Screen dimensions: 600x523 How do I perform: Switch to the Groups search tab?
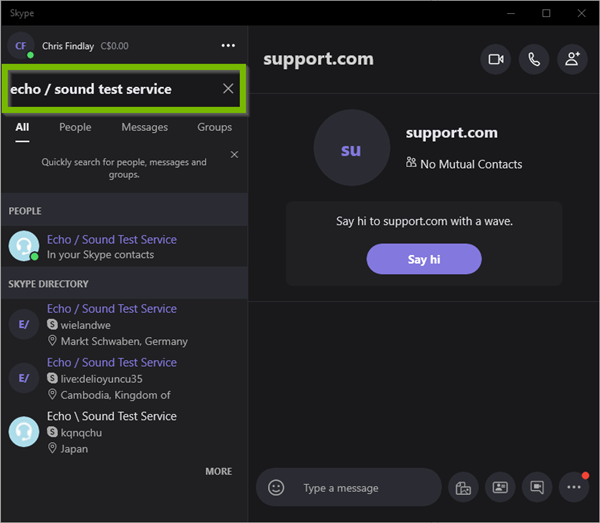214,127
